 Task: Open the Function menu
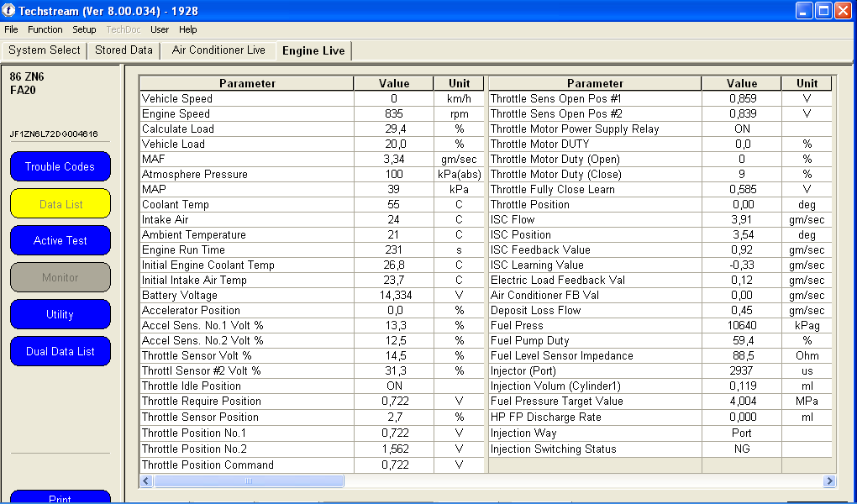tap(45, 29)
